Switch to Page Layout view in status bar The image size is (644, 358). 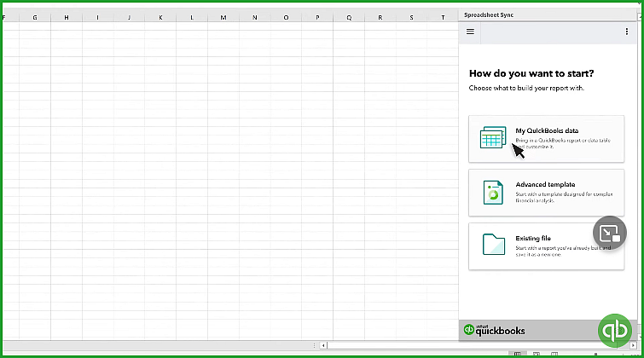coord(536,354)
